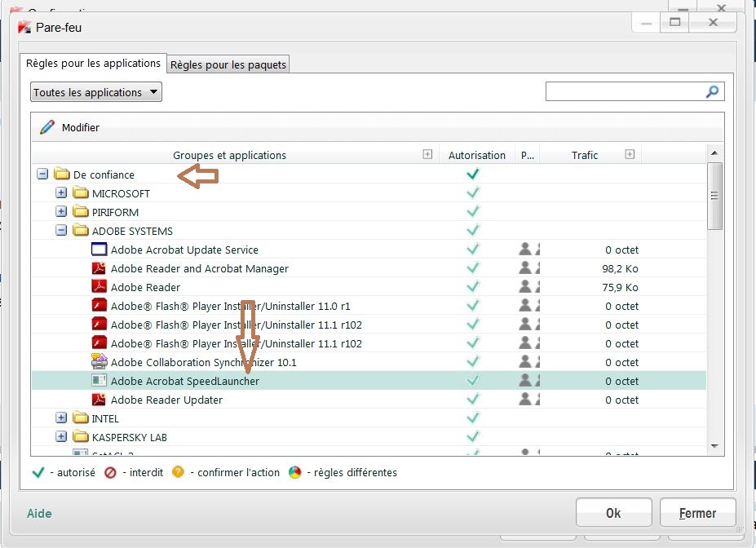Click the P... column header

pos(527,155)
